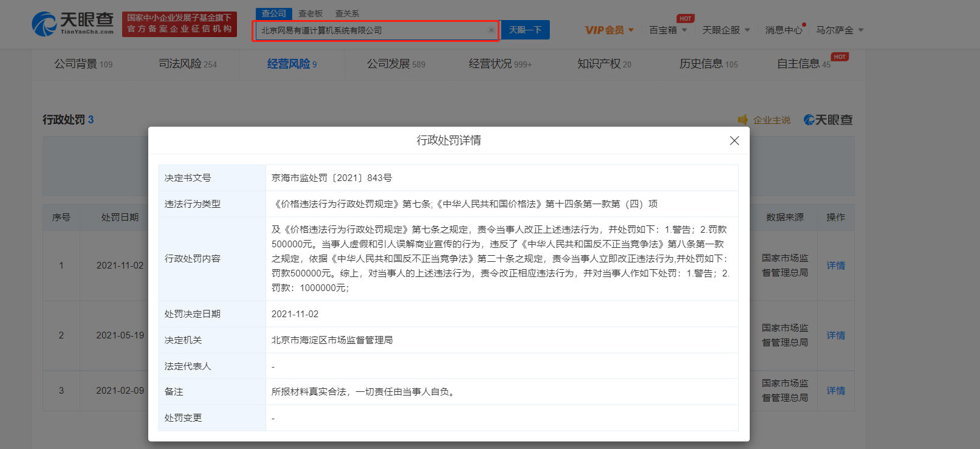The image size is (980, 449).
Task: Click the 序号 column header
Action: (61, 217)
